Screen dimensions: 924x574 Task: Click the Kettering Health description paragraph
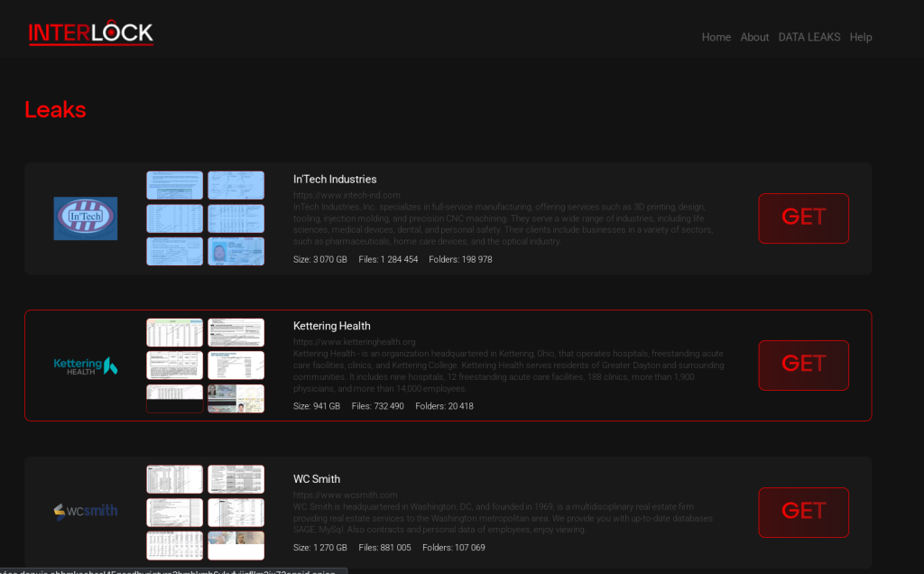click(509, 371)
